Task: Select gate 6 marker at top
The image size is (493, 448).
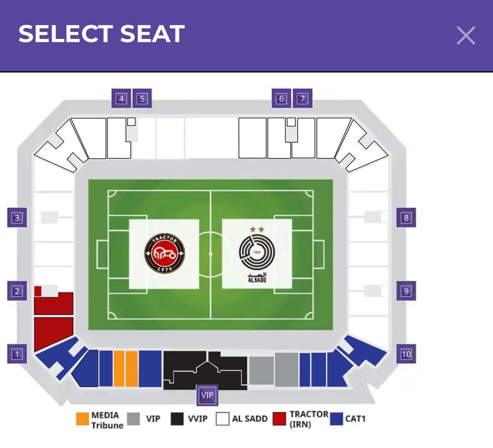Action: pyautogui.click(x=282, y=98)
